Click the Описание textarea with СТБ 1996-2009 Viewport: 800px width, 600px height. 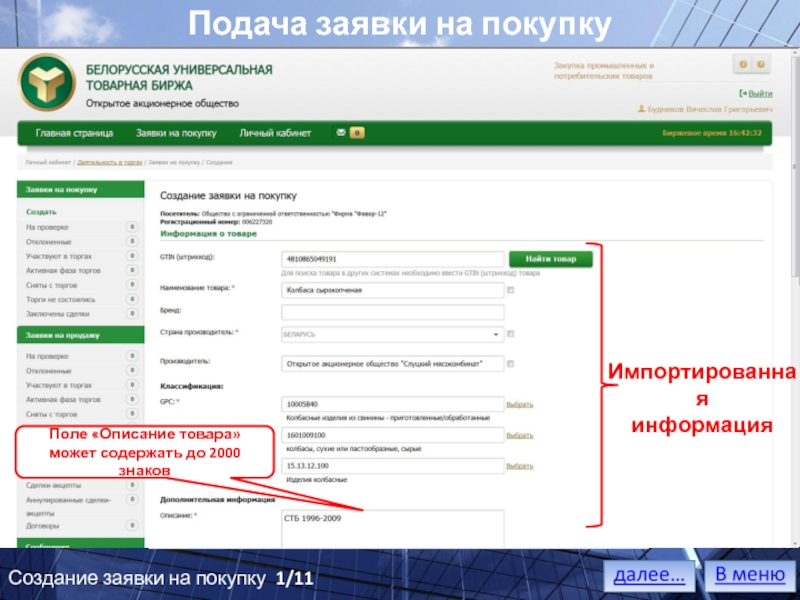pyautogui.click(x=392, y=529)
